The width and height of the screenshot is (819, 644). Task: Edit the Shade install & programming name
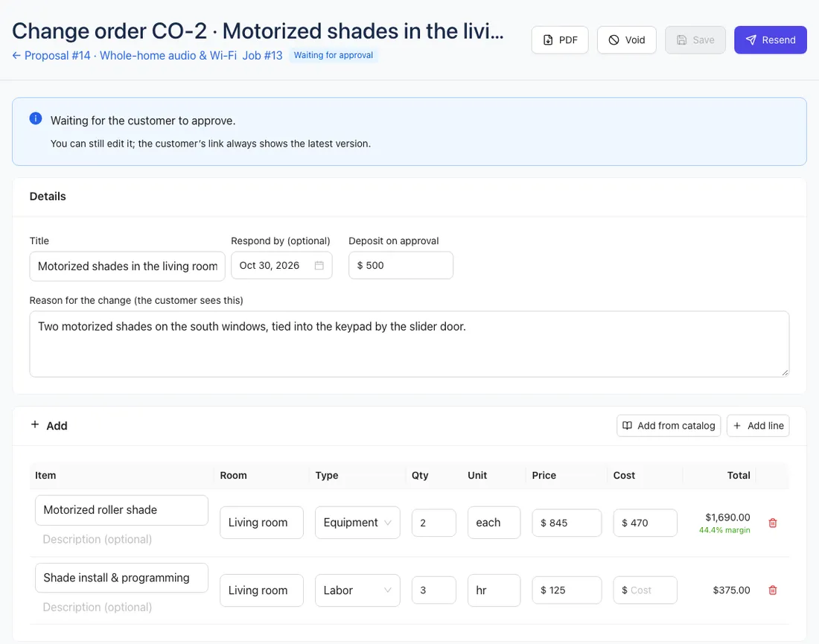pos(121,578)
